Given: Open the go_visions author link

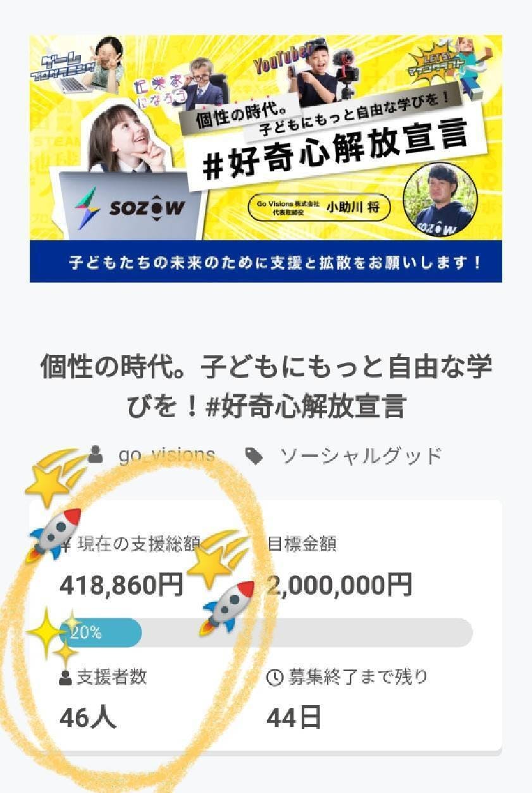Looking at the screenshot, I should point(167,455).
